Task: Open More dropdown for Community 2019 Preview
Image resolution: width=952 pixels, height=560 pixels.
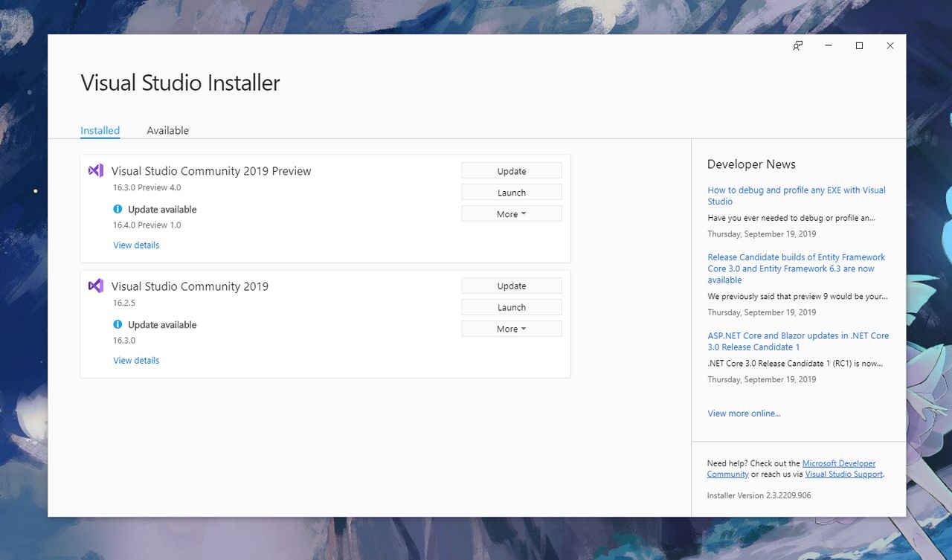Action: coord(512,213)
